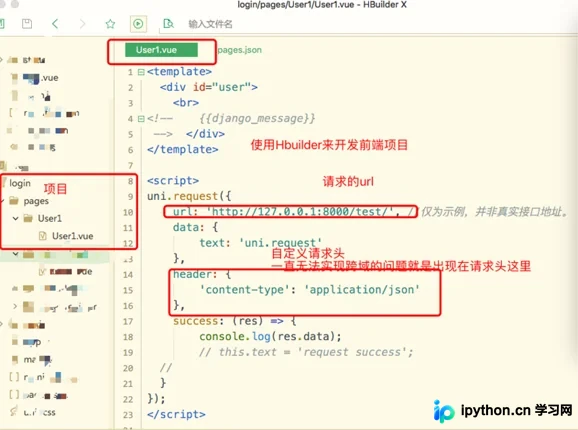578x430 pixels.
Task: Click the <br> tag on line 3
Action: [186, 103]
